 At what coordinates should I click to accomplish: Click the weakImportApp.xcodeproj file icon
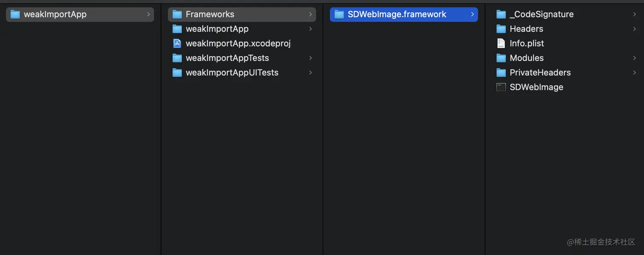177,43
